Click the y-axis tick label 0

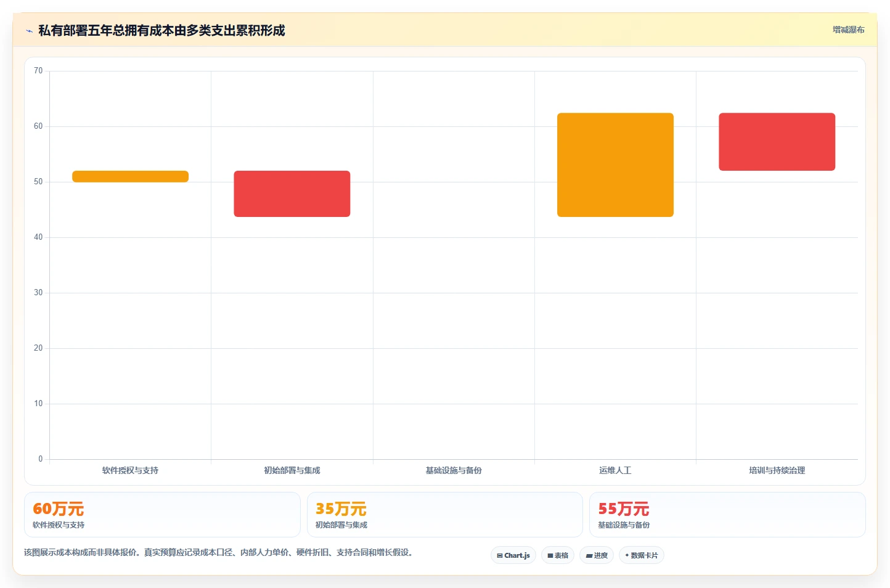[41, 459]
